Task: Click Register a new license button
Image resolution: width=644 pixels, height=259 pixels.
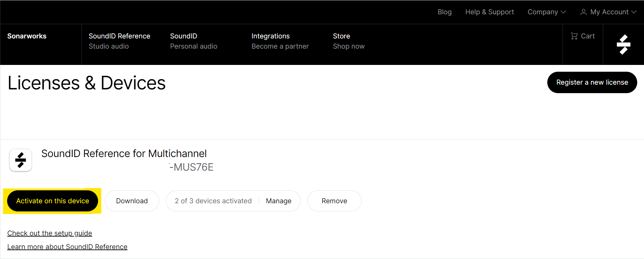Action: tap(592, 82)
